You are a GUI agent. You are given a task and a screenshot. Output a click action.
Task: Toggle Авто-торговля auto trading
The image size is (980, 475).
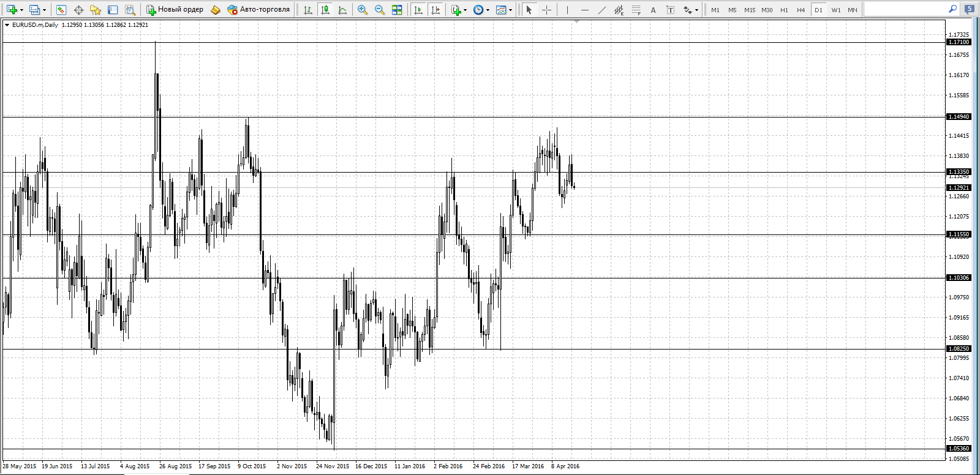point(258,10)
